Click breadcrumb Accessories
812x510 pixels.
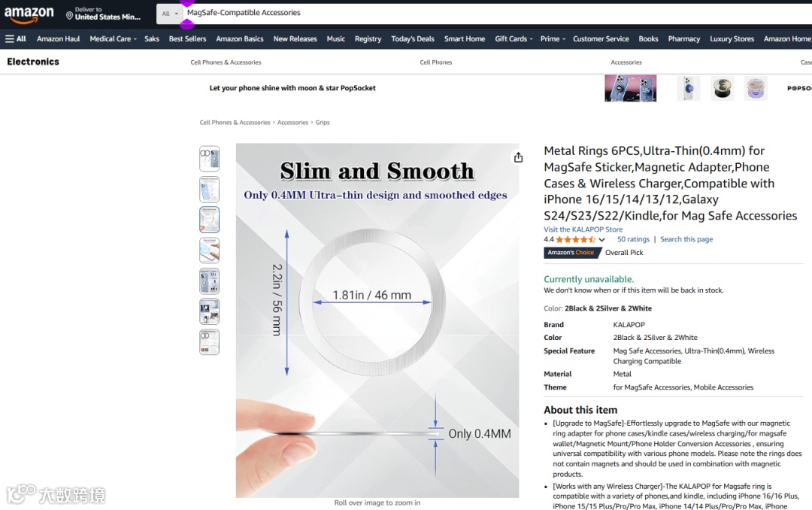pyautogui.click(x=292, y=123)
